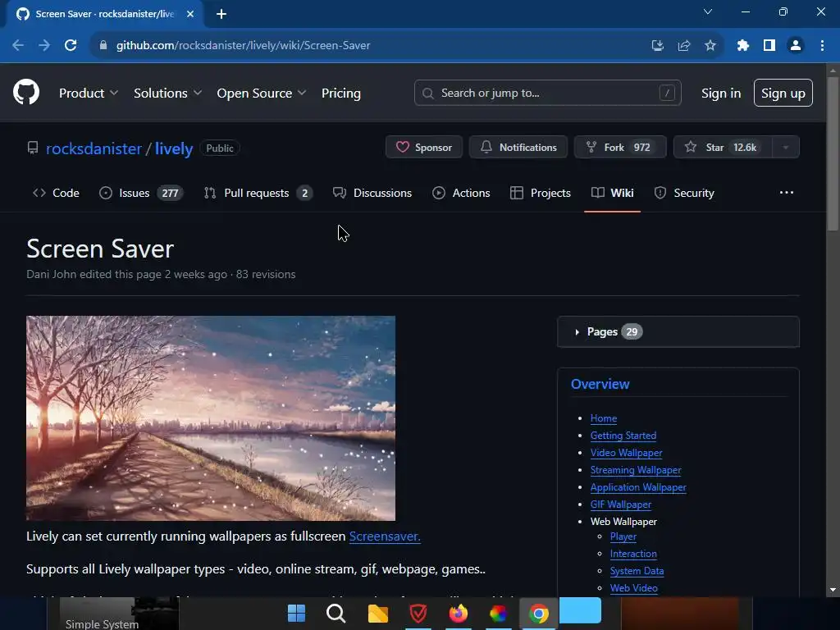The width and height of the screenshot is (840, 630).
Task: Open the red shield app in taskbar
Action: [418, 614]
